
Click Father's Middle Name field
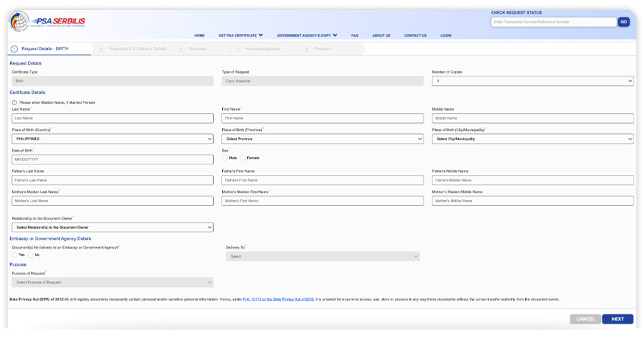533,180
